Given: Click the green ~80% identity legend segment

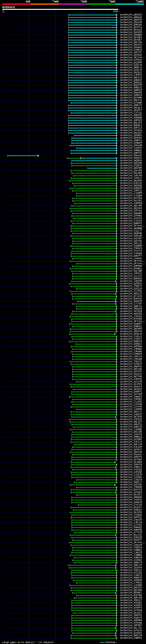Looking at the screenshot, I should click(101, 4).
